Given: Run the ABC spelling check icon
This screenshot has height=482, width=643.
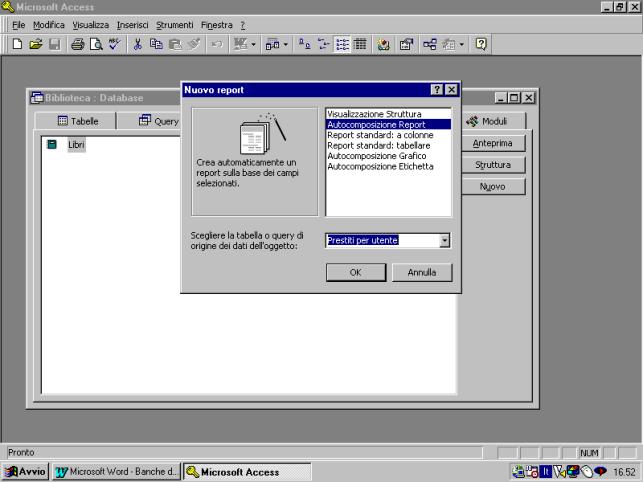Looking at the screenshot, I should (x=114, y=44).
